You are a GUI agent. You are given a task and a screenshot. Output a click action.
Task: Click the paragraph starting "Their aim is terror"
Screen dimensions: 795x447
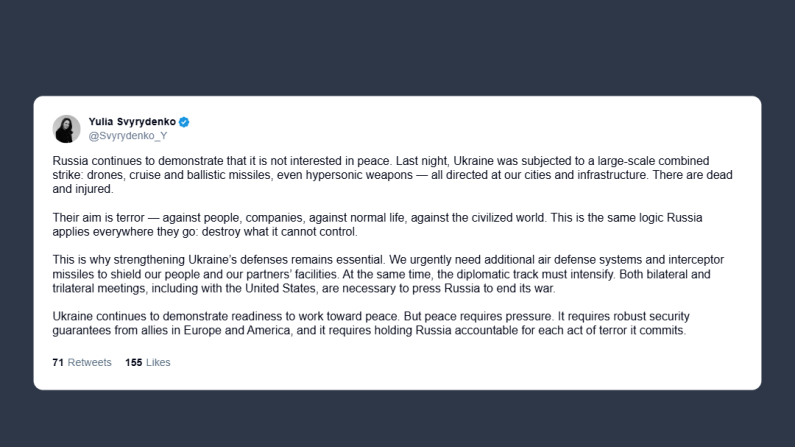300,217
